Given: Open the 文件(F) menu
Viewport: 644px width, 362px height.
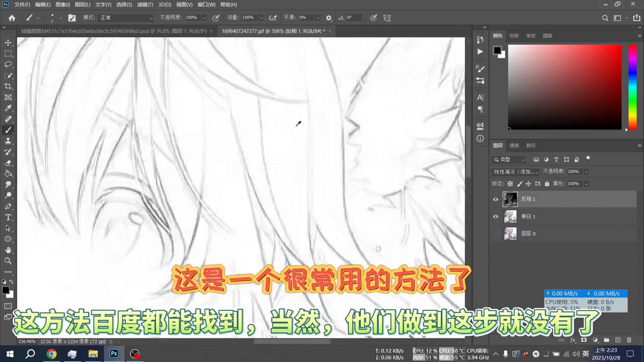Looking at the screenshot, I should pyautogui.click(x=22, y=5).
